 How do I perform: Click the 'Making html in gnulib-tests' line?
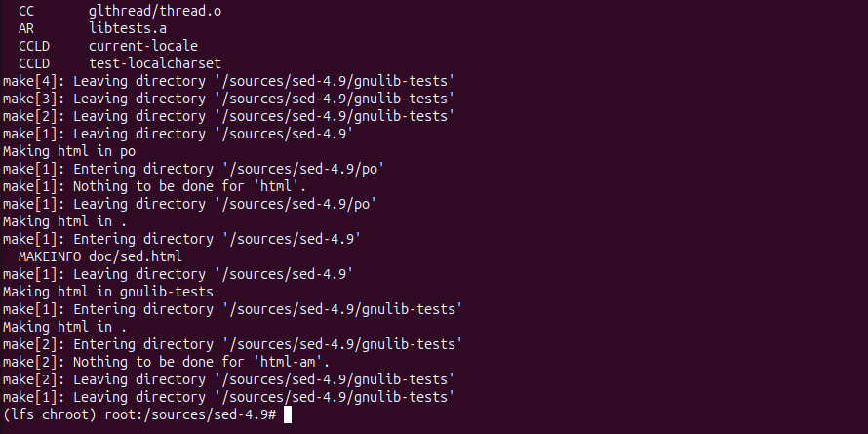click(108, 292)
